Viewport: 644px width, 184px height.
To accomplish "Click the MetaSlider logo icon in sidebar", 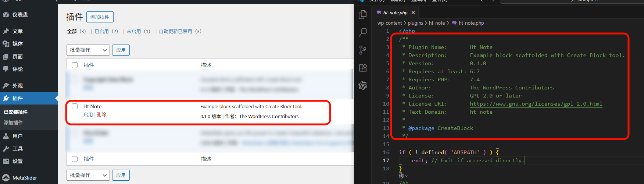I will 6,178.
